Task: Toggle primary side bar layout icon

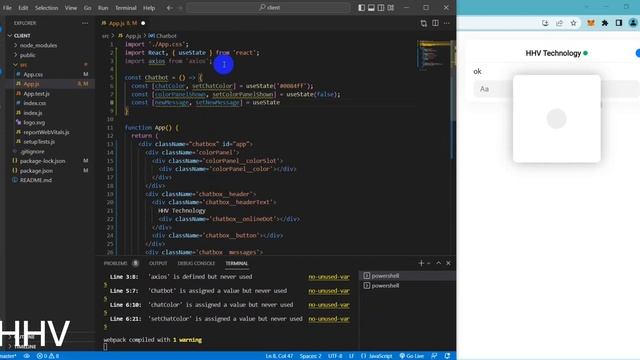Action: pyautogui.click(x=362, y=7)
